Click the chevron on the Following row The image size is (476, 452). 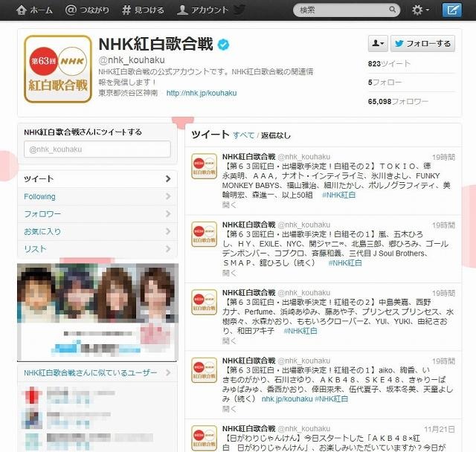coord(168,196)
